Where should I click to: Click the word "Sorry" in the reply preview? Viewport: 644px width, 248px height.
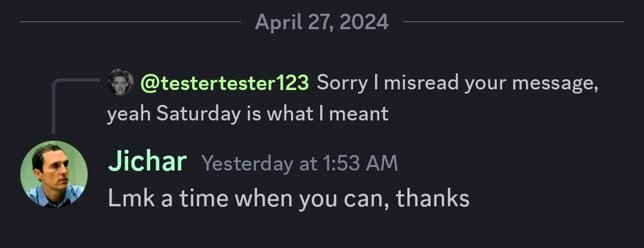pos(342,83)
